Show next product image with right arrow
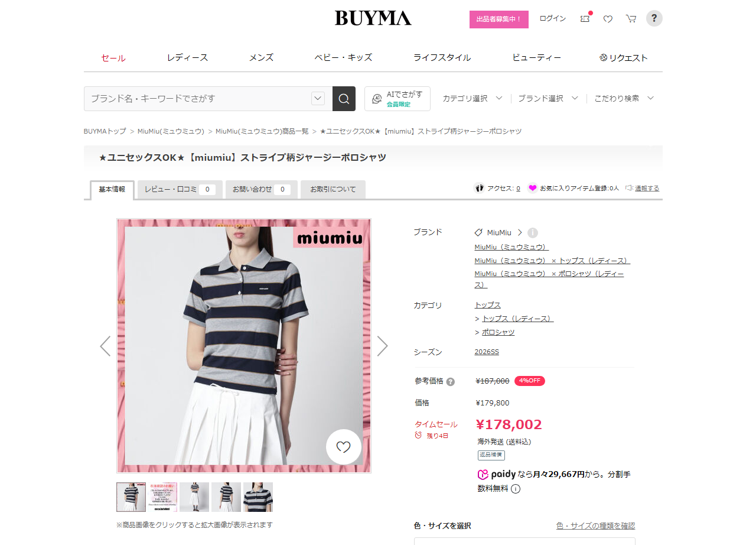756x545 pixels. click(383, 346)
